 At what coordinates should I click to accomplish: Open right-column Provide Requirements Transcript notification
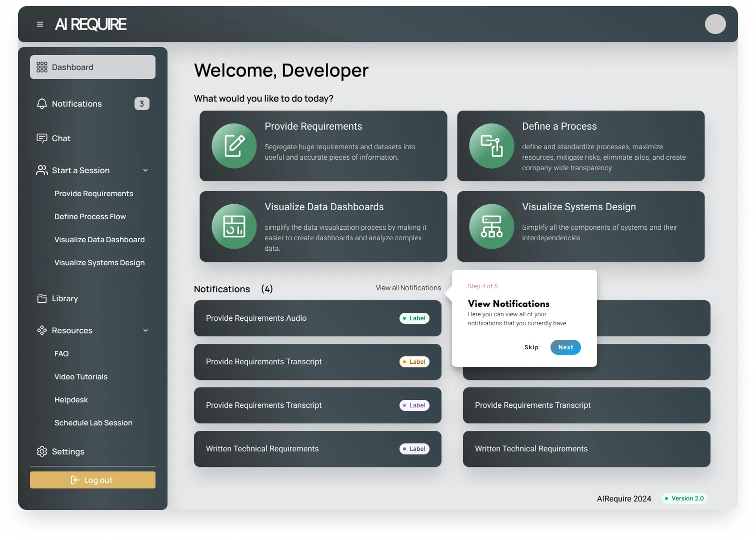[586, 405]
